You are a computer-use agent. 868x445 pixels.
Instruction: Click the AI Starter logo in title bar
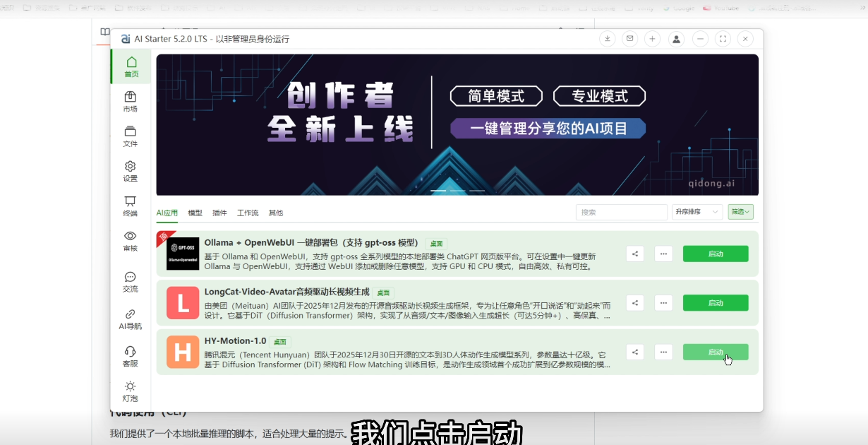click(x=126, y=39)
